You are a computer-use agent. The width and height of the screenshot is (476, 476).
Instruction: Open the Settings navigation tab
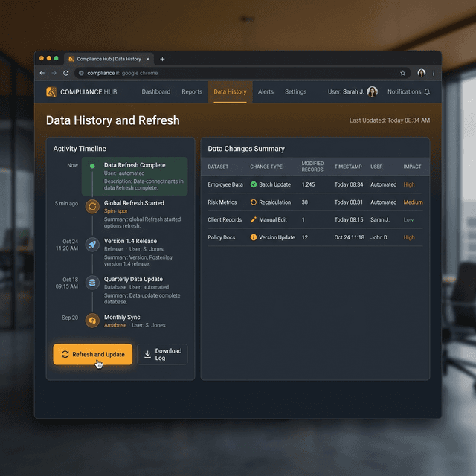click(x=295, y=92)
